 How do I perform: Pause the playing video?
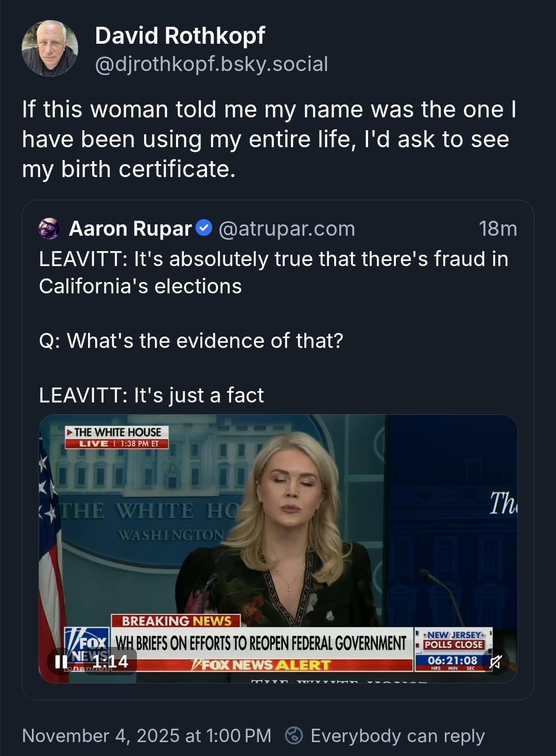click(x=61, y=662)
